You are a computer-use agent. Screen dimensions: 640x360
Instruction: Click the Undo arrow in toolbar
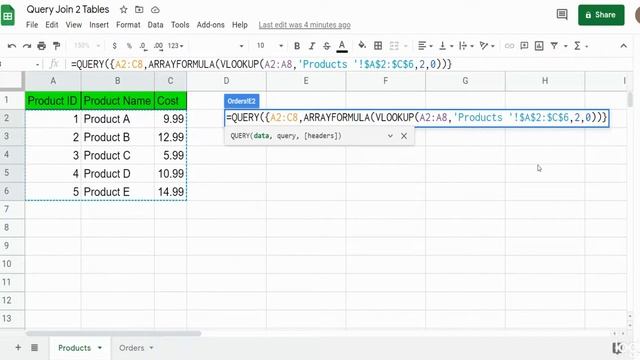(x=12, y=46)
